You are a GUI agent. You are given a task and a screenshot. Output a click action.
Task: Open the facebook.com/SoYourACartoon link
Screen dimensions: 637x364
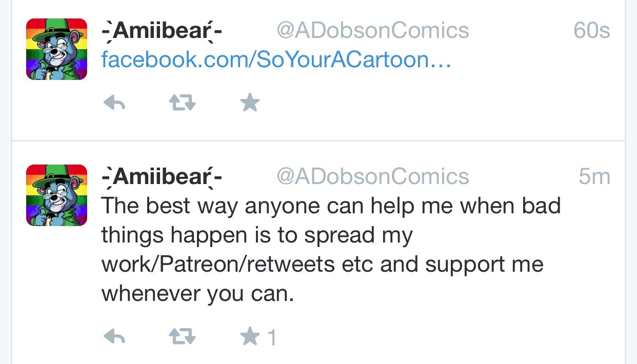(x=276, y=60)
